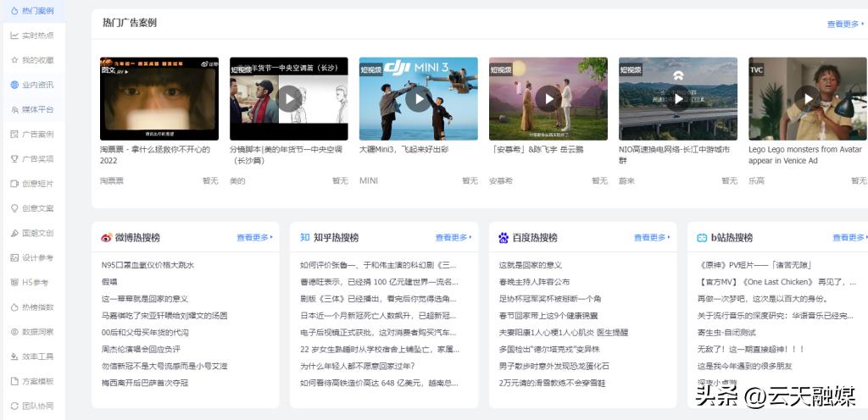868x420 pixels.
Task: Open the 春晚主持人阵容公布 Baidu topic
Action: click(534, 282)
